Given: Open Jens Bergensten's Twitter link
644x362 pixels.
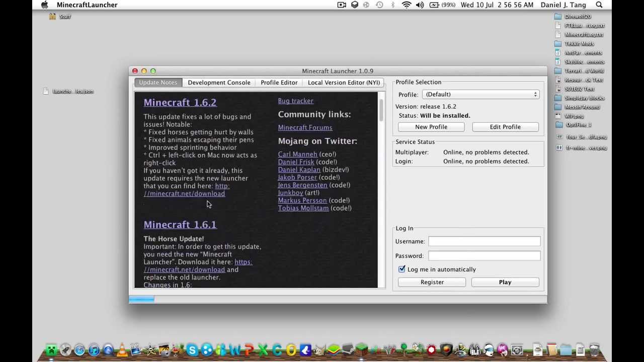Looking at the screenshot, I should (x=302, y=185).
